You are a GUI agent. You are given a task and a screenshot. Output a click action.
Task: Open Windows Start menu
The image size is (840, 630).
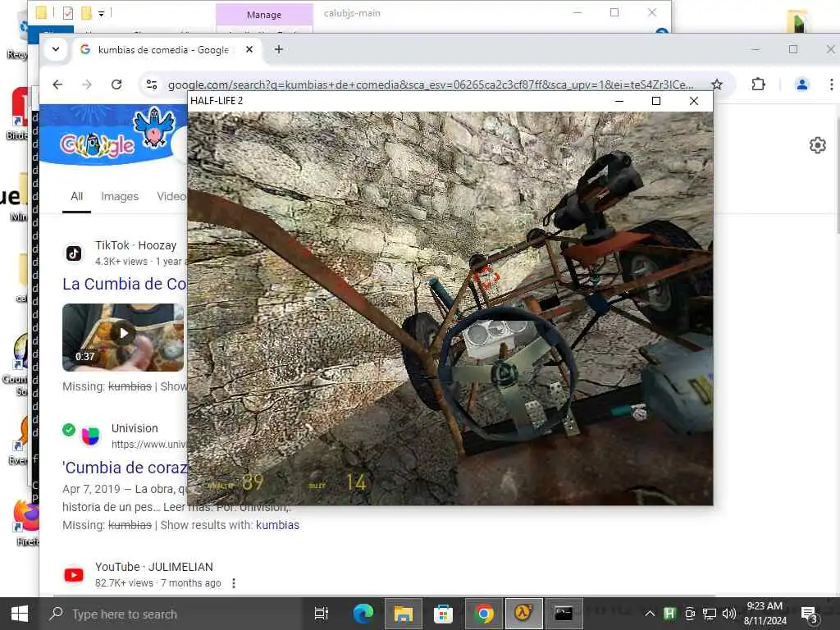pyautogui.click(x=20, y=614)
